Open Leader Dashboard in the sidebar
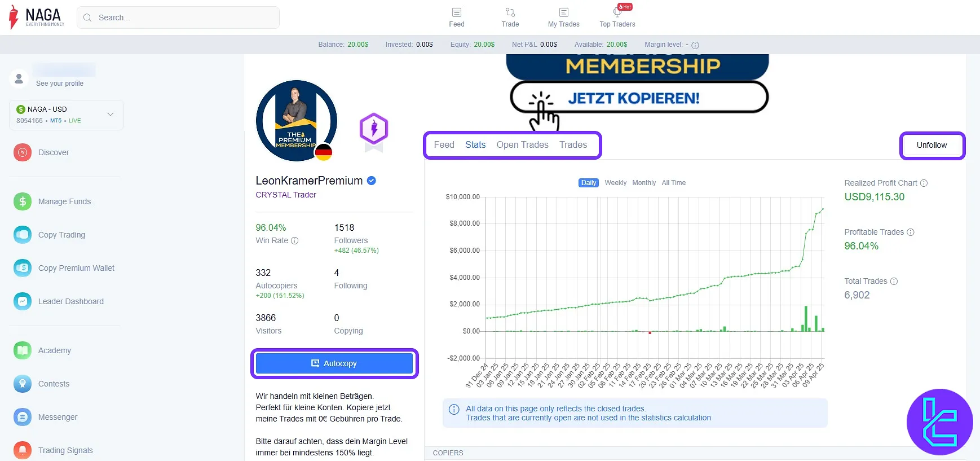980x461 pixels. [71, 301]
